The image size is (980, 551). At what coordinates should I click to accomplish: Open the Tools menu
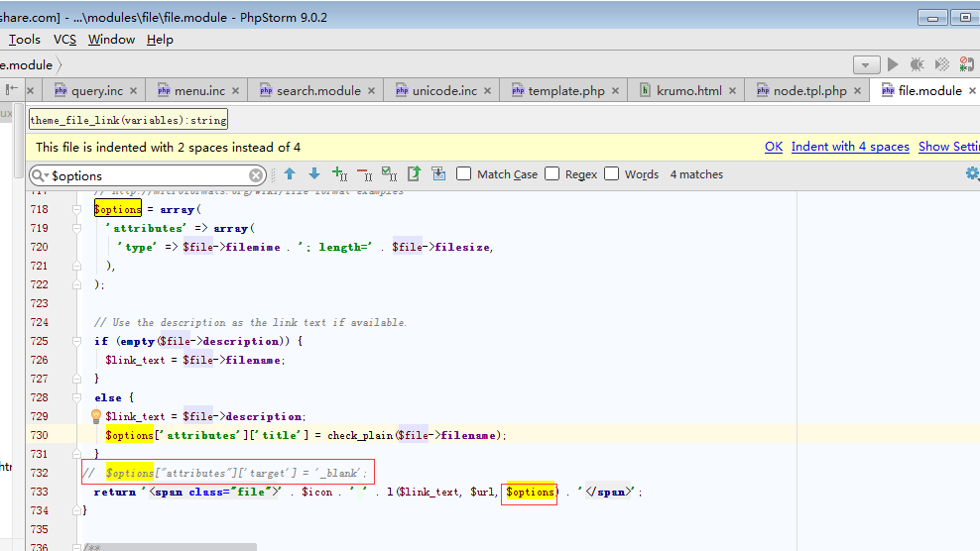(25, 40)
